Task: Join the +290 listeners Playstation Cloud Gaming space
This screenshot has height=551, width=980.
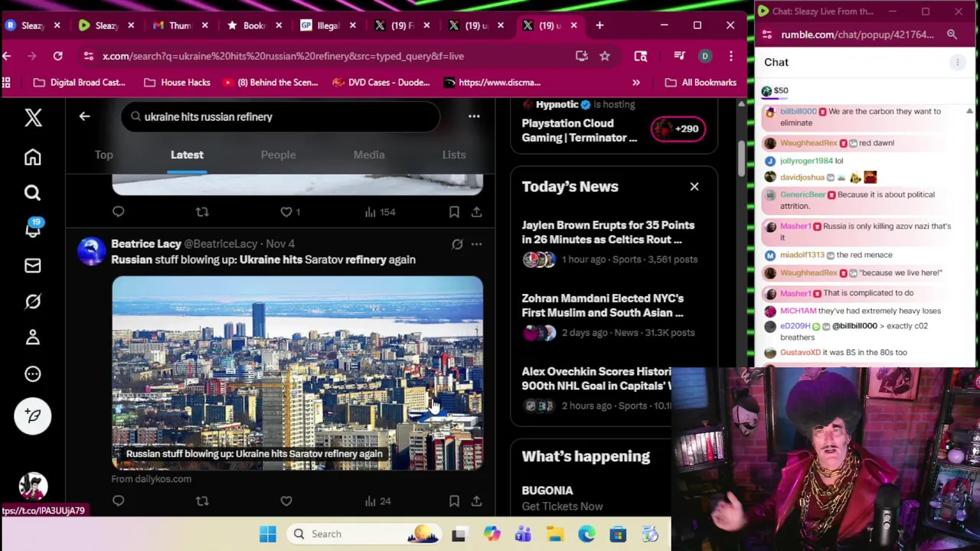Action: [x=678, y=129]
